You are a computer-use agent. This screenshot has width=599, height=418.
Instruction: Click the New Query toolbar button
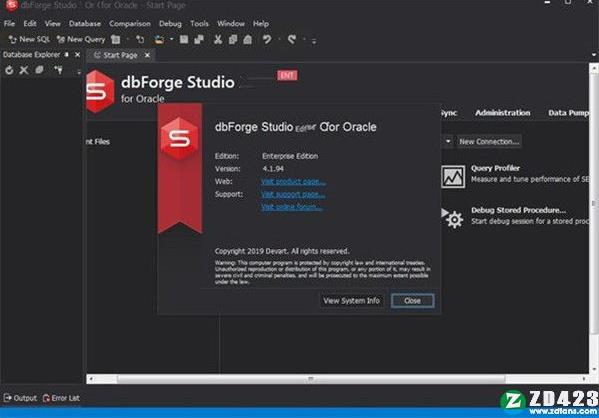(x=81, y=39)
